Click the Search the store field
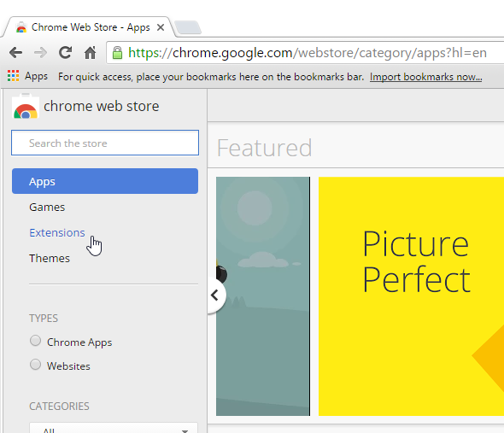The image size is (504, 433). 105,143
